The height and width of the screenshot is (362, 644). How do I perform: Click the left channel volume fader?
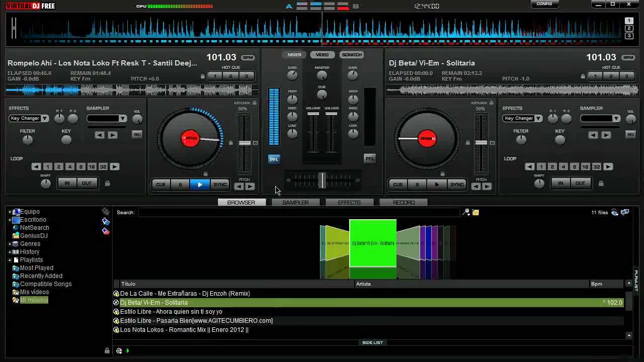tap(313, 114)
